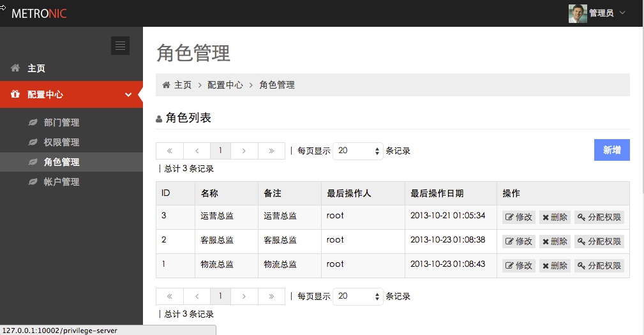Click the METRONIC logo

coord(39,13)
